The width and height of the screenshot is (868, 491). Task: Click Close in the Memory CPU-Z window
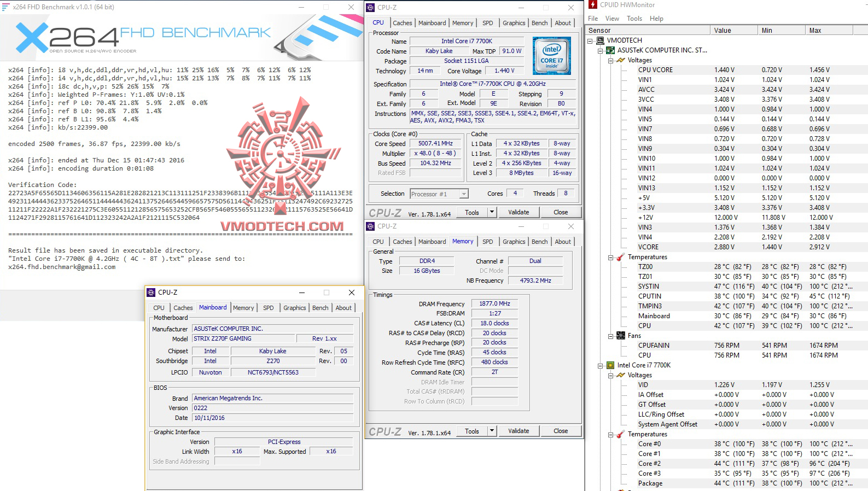click(561, 431)
